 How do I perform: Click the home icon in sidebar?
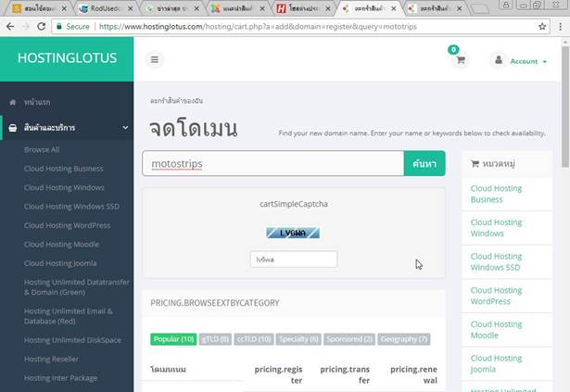click(13, 102)
